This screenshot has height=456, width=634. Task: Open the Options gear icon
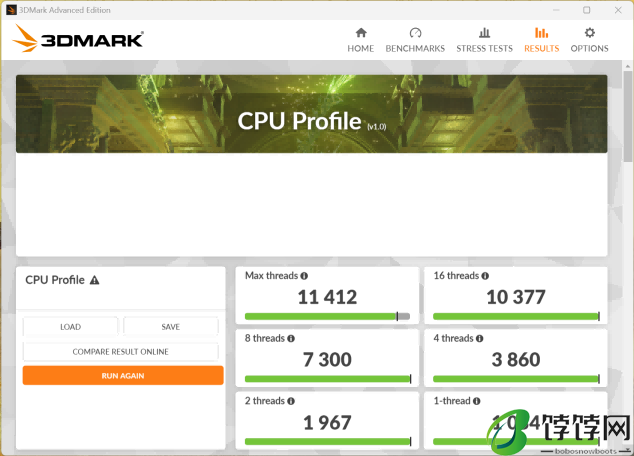590,33
